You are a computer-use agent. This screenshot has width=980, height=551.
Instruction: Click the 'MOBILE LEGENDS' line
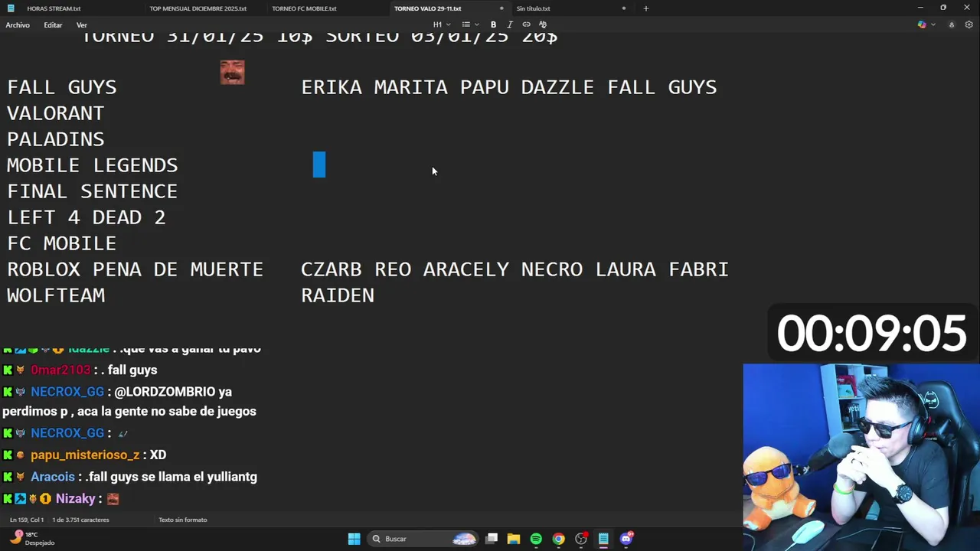pyautogui.click(x=93, y=165)
